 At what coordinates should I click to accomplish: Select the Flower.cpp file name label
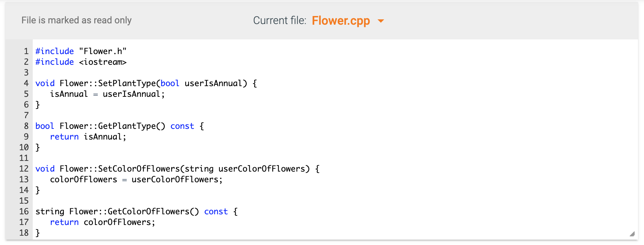pos(341,21)
